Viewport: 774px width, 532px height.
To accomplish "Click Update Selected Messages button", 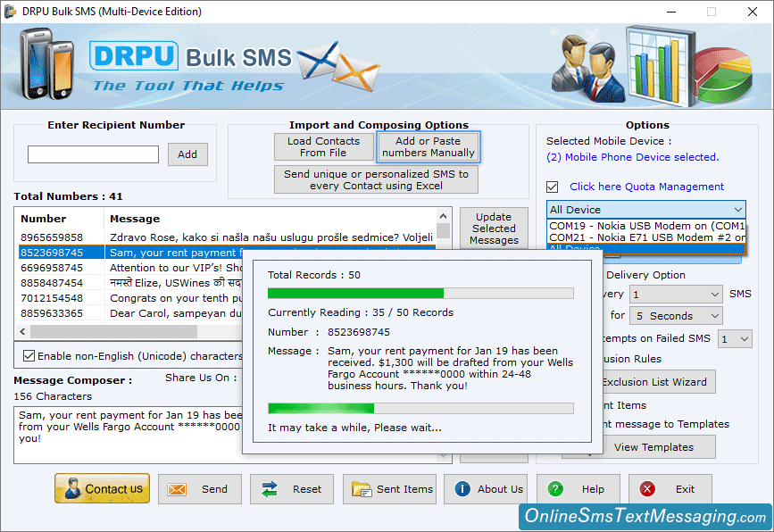I will click(494, 228).
